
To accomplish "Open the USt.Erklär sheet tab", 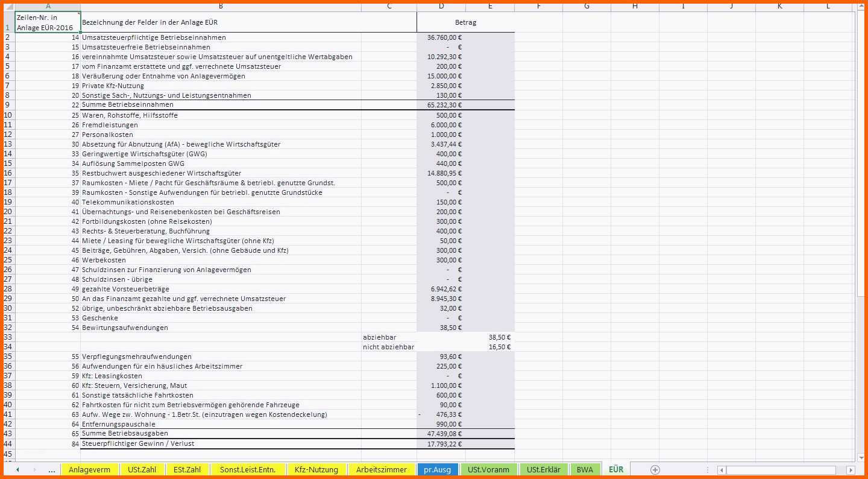I will click(543, 469).
